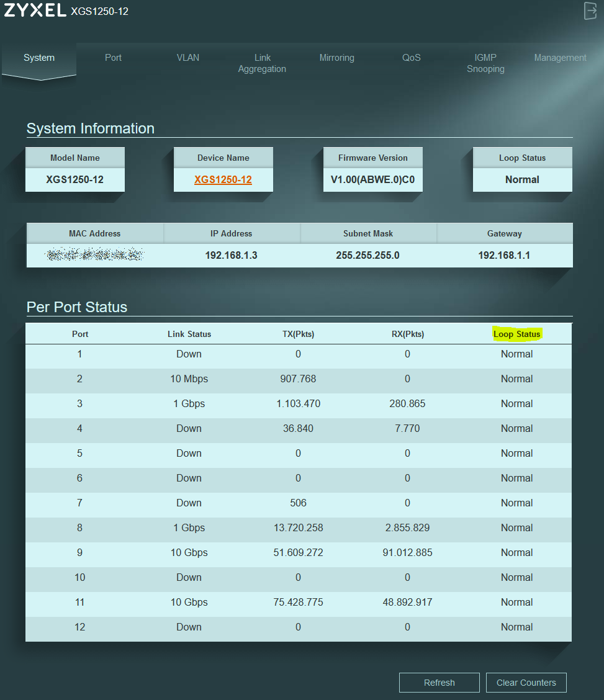Open the System tab
Viewport: 604px width, 700px height.
pos(39,58)
